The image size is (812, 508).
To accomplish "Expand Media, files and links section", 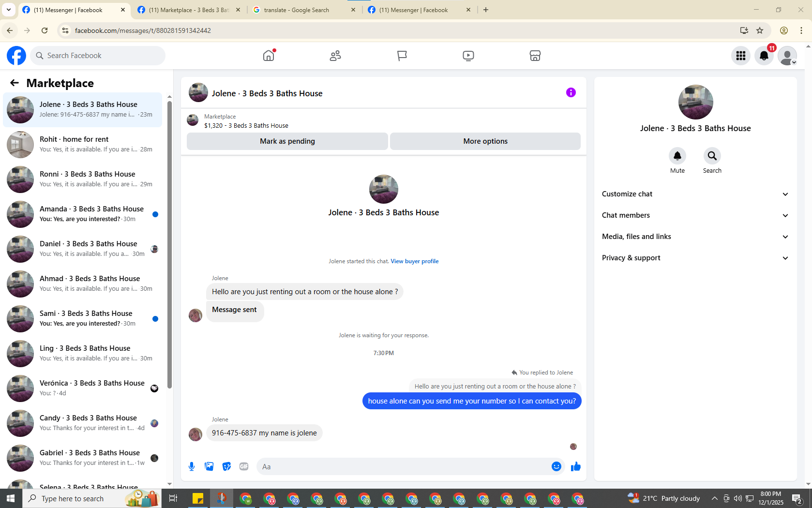I will coord(695,237).
